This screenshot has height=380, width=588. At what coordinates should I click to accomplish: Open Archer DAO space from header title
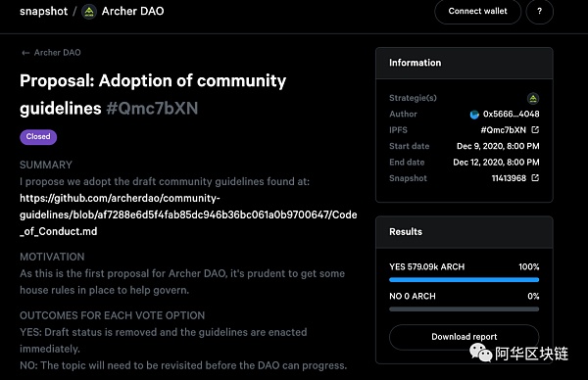coord(132,11)
